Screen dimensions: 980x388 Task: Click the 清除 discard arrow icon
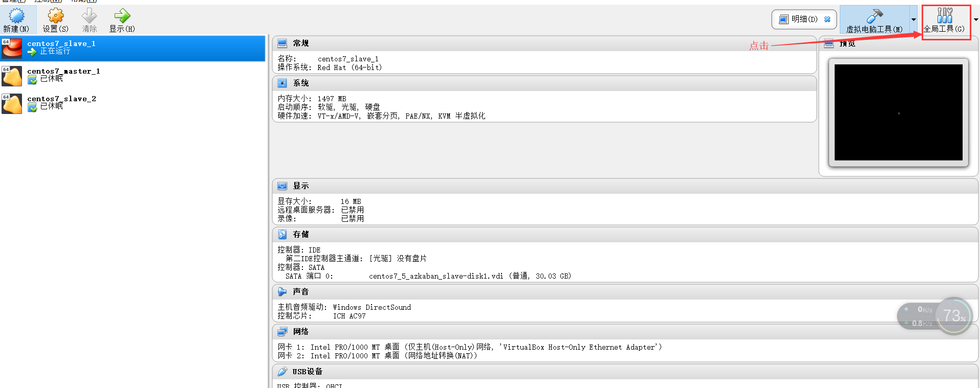[90, 15]
